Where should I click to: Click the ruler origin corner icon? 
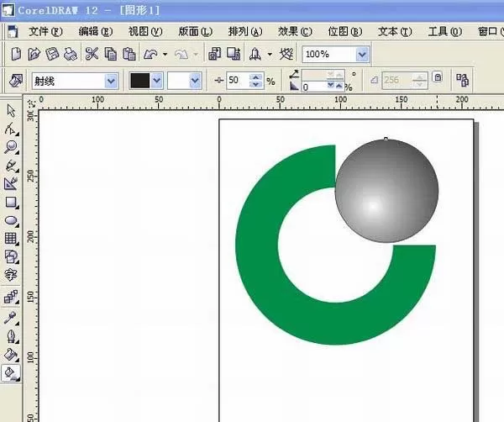[x=31, y=103]
